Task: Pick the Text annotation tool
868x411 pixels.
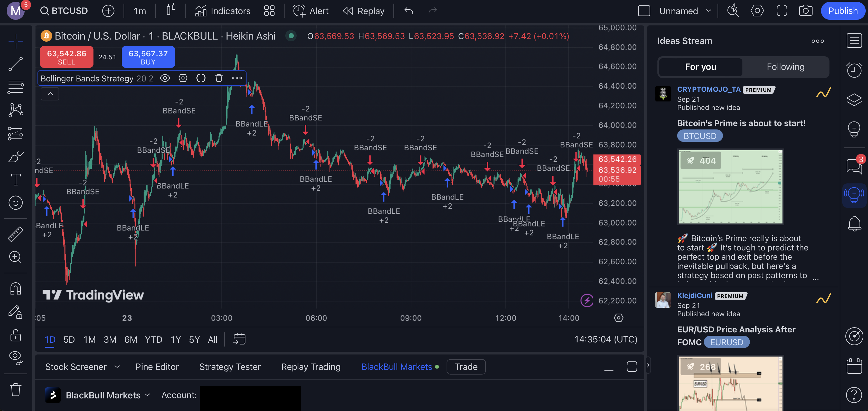Action: click(x=15, y=179)
